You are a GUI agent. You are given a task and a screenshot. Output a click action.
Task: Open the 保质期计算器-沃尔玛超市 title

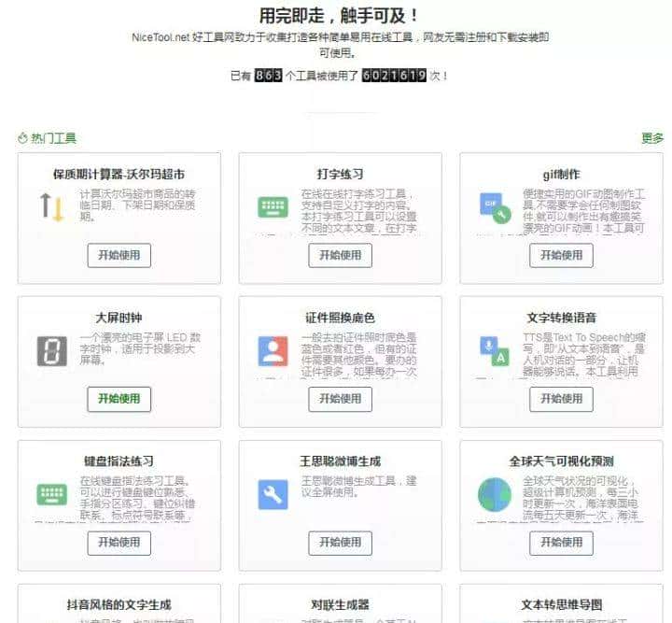[x=119, y=174]
